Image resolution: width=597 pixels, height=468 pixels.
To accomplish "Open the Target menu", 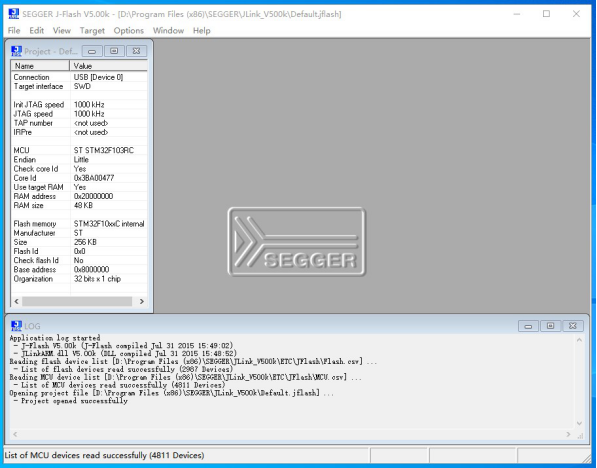I will 92,30.
